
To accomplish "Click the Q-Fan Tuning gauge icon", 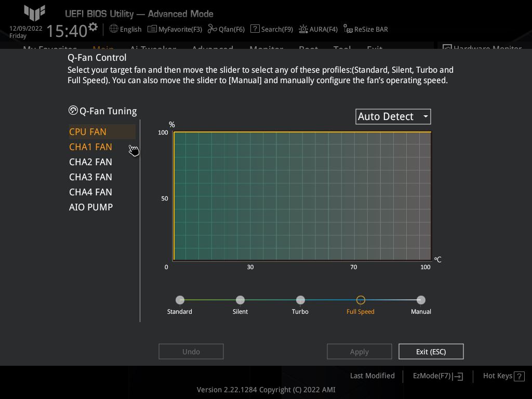I will click(73, 110).
